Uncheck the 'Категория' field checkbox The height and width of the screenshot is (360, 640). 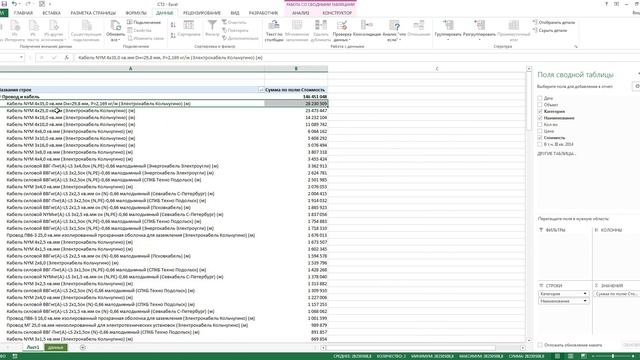tap(540, 111)
